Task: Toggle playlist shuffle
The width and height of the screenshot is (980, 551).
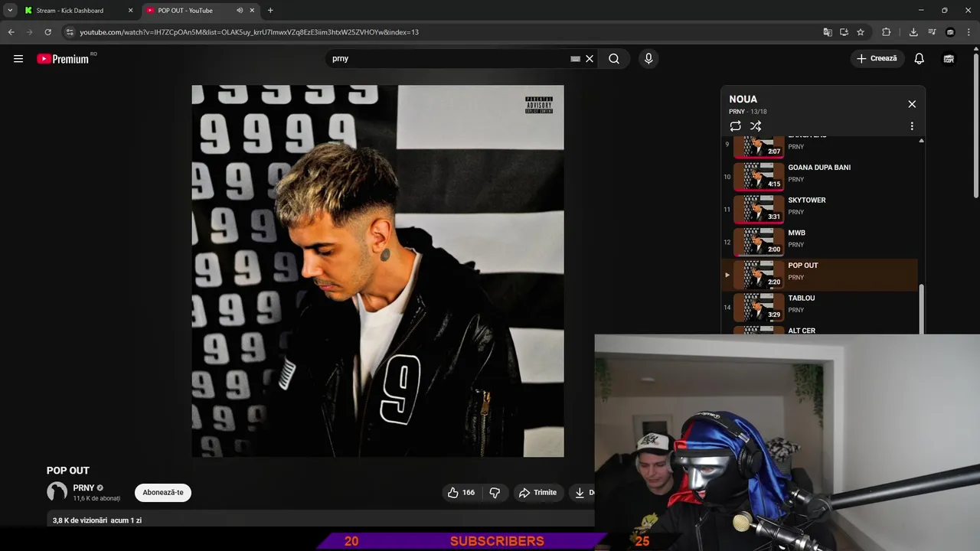Action: click(756, 126)
